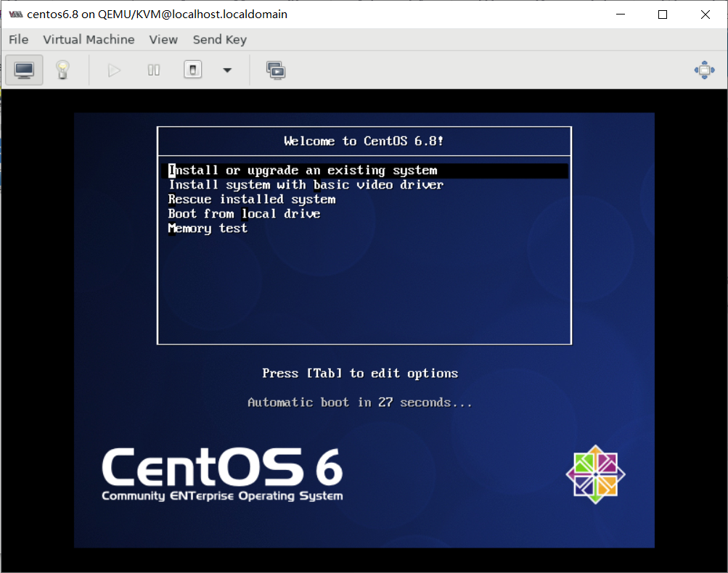Switch to fullscreen view icon
This screenshot has width=728, height=573.
tap(704, 70)
